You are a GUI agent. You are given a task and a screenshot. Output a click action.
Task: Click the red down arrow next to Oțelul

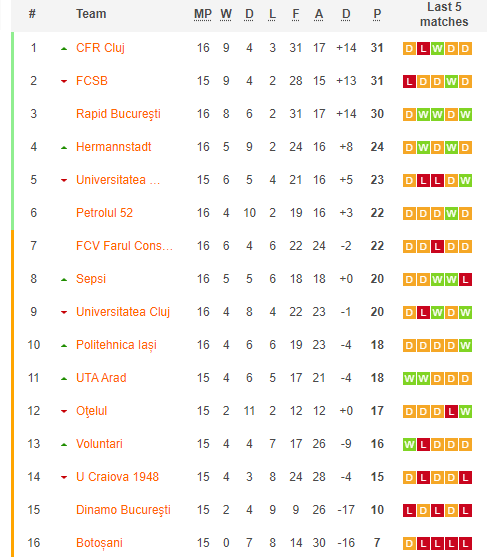tap(64, 412)
